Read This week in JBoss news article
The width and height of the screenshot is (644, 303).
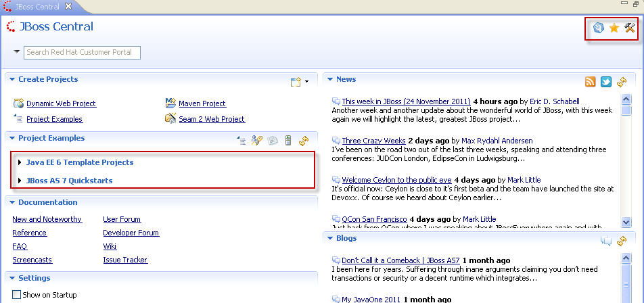[406, 101]
